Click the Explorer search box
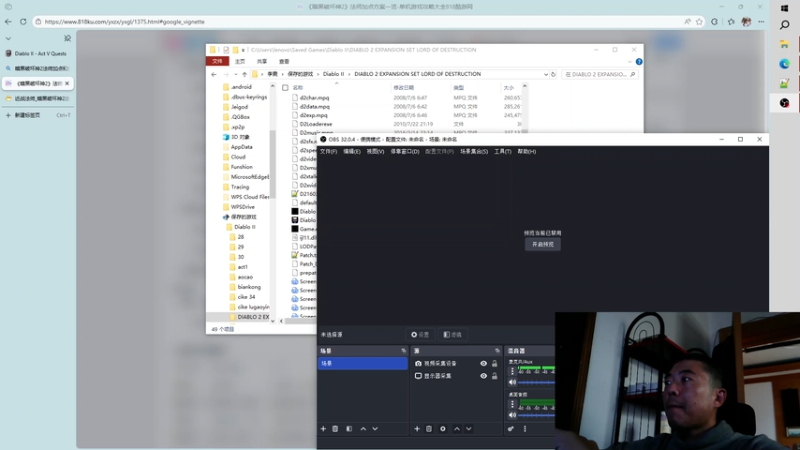Screen dimensions: 800x450 click(x=599, y=74)
